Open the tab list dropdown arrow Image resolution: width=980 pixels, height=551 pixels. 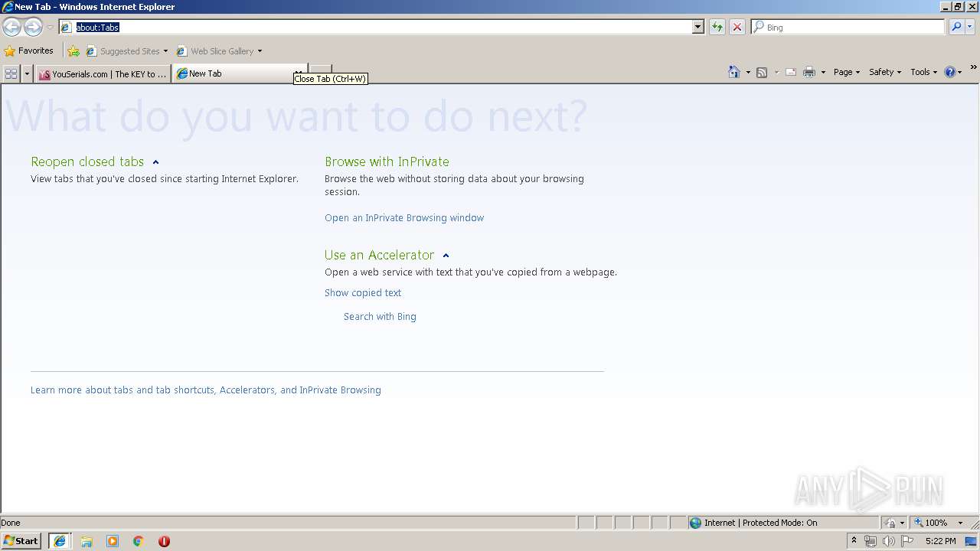tap(27, 73)
